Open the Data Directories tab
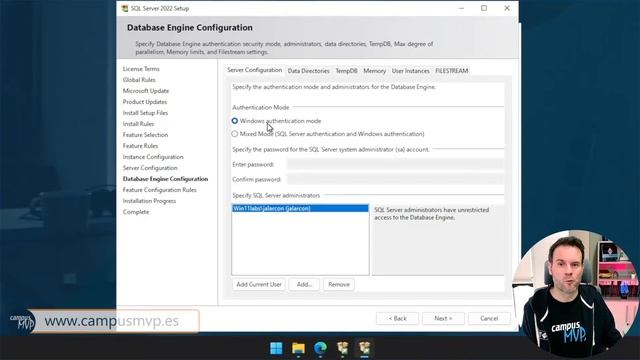 pyautogui.click(x=308, y=71)
